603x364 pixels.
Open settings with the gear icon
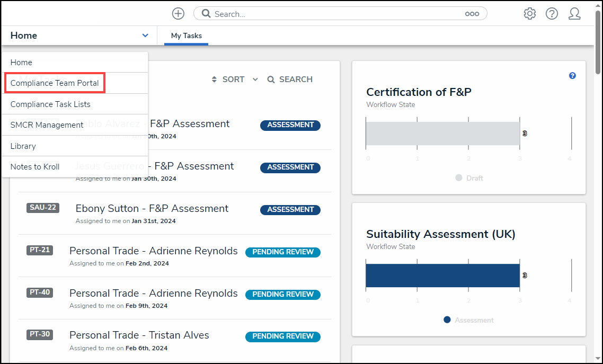click(x=529, y=13)
